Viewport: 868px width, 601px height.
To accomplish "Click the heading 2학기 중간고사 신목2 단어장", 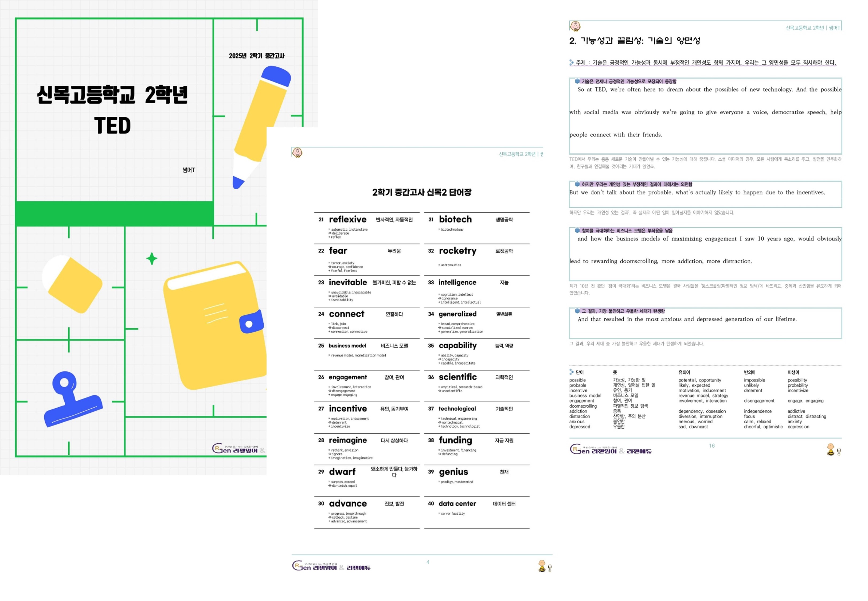I will pos(421,192).
